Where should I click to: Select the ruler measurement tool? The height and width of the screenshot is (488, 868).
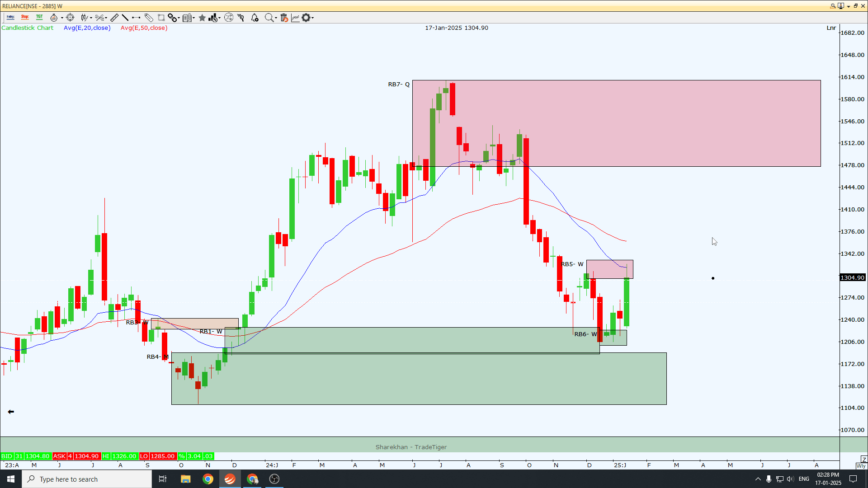114,18
